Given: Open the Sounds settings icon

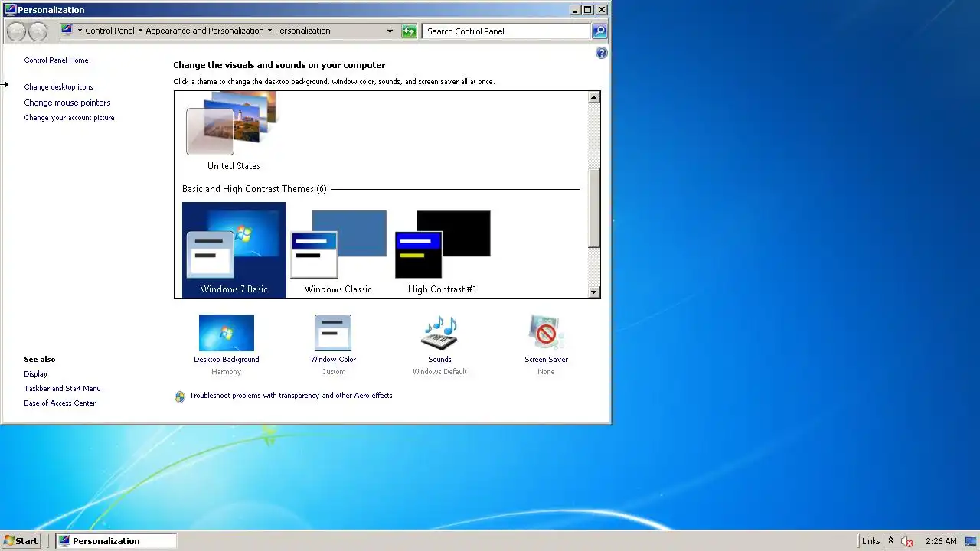Looking at the screenshot, I should click(439, 333).
